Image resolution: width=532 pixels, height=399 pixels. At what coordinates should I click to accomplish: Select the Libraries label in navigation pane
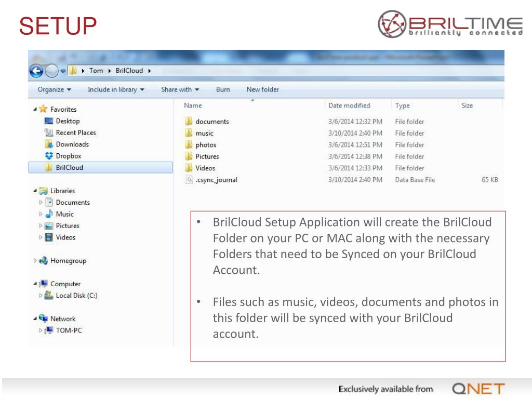(x=62, y=191)
